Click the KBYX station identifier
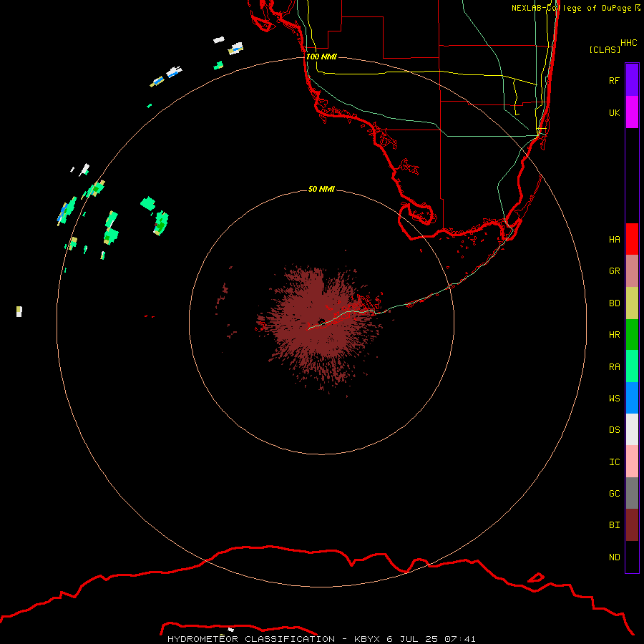 pos(367,639)
